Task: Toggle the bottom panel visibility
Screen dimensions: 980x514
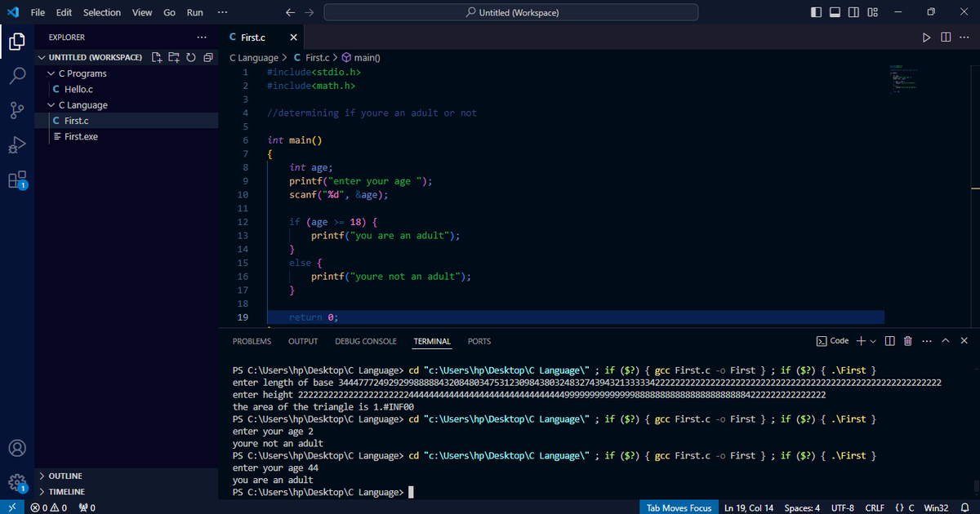Action: [x=835, y=13]
